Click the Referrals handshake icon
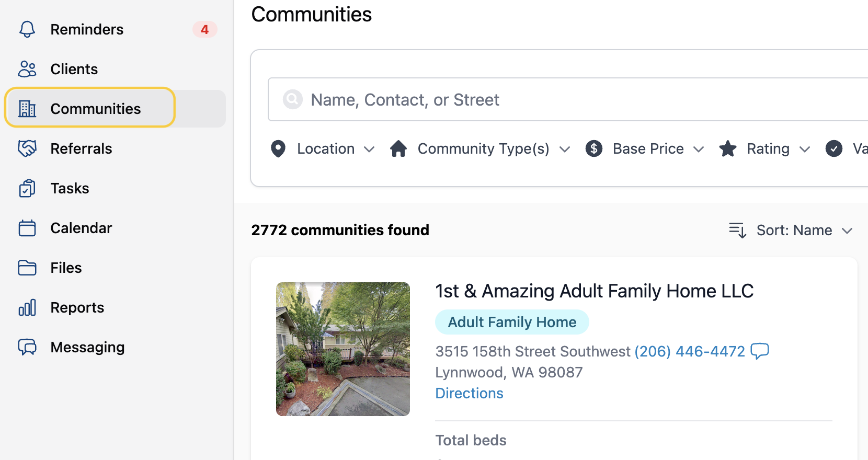The image size is (868, 460). tap(27, 148)
